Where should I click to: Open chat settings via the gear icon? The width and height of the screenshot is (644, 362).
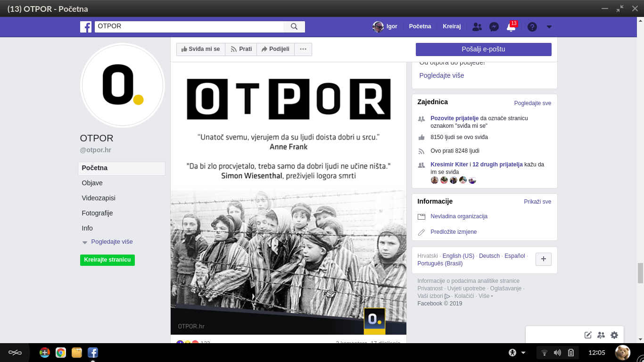[x=614, y=335]
